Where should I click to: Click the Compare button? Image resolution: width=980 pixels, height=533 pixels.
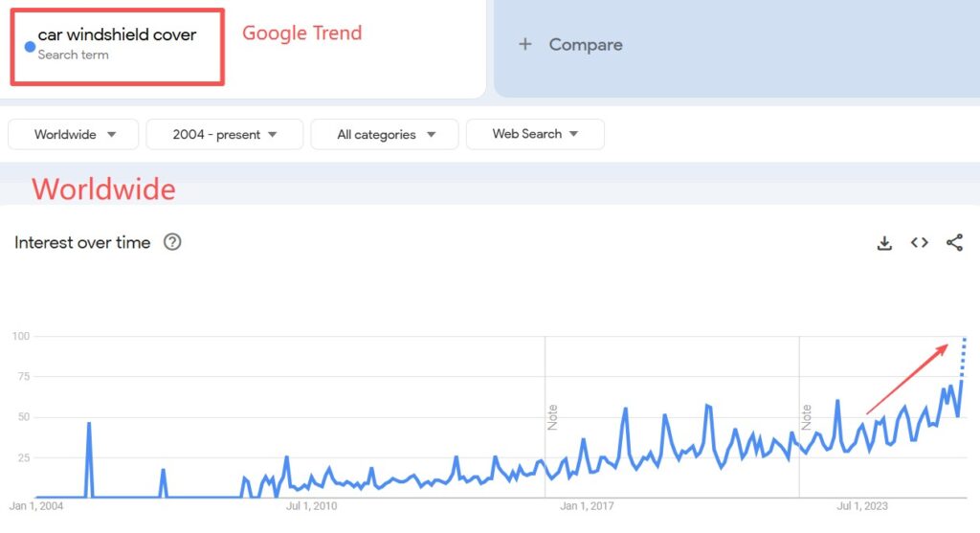[585, 44]
